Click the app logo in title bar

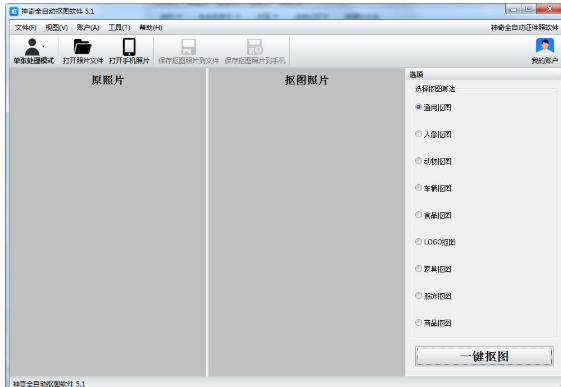click(x=14, y=11)
